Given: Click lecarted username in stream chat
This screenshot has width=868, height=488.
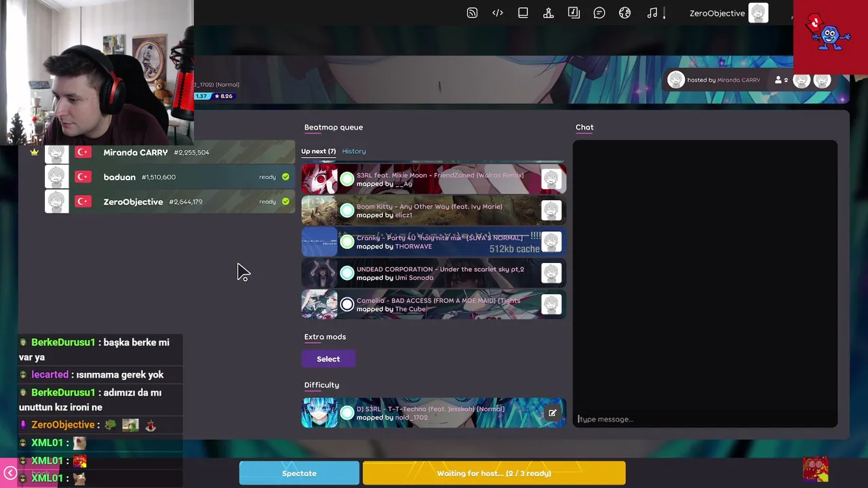Looking at the screenshot, I should click(x=50, y=375).
